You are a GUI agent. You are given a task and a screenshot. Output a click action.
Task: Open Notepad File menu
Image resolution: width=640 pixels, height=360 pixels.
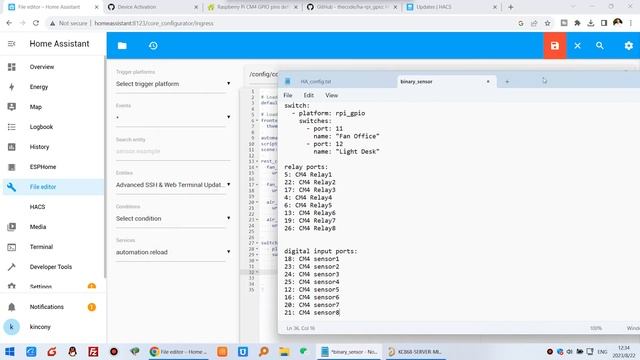click(288, 95)
